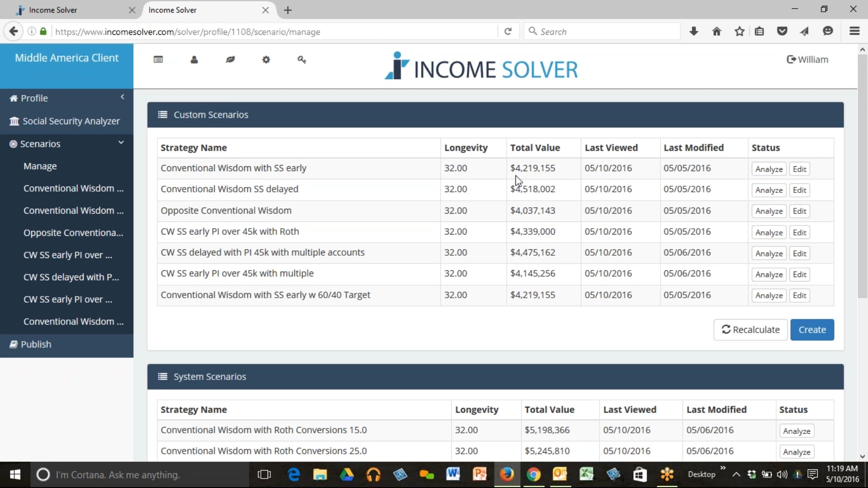Select the client profile person icon

point(194,59)
